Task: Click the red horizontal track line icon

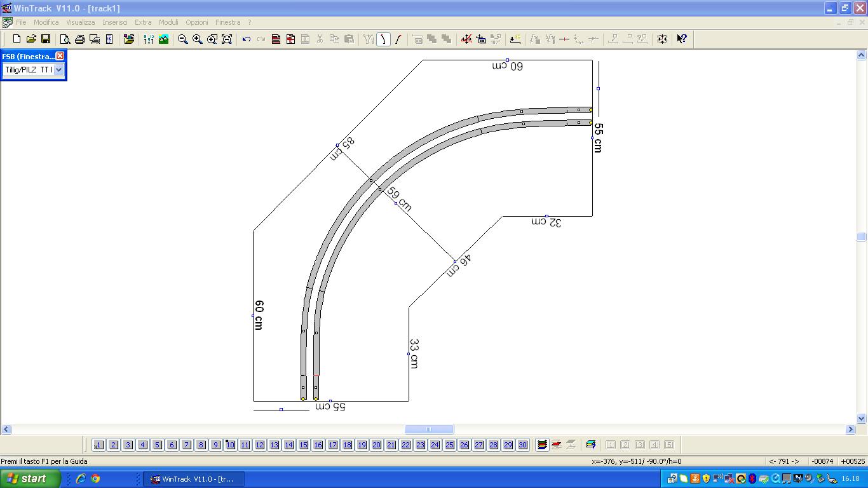Action: pyautogui.click(x=564, y=39)
